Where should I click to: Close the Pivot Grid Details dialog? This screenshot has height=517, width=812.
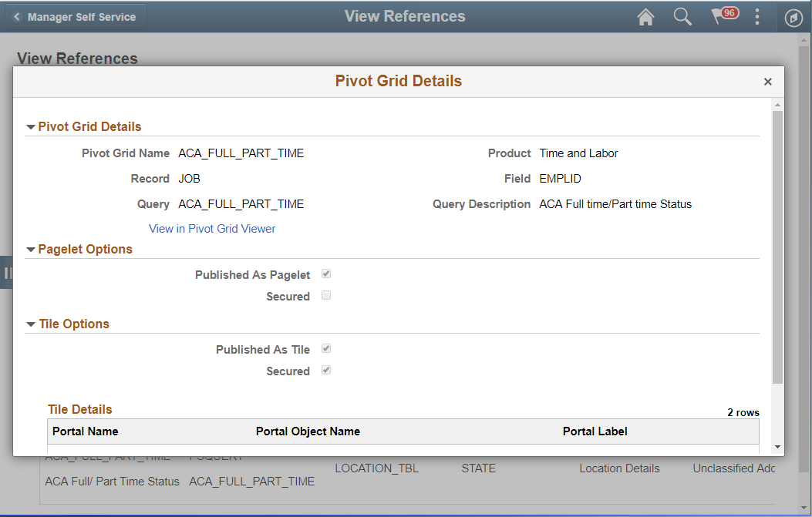(768, 81)
